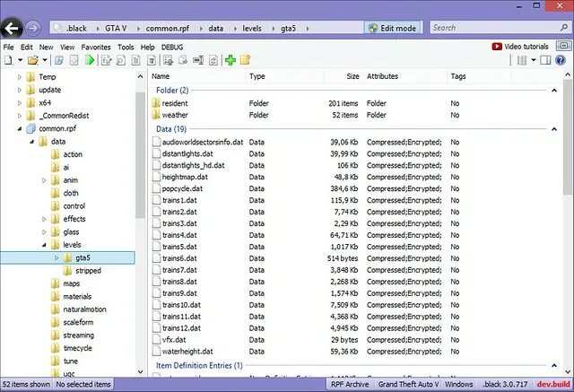
Task: Navigate to common.rpf in breadcrumb
Action: (168, 28)
